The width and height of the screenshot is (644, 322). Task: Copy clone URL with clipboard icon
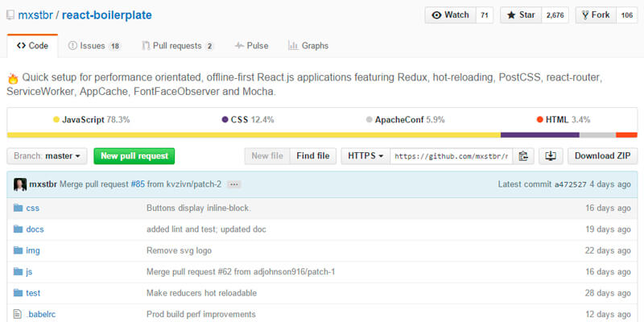524,156
